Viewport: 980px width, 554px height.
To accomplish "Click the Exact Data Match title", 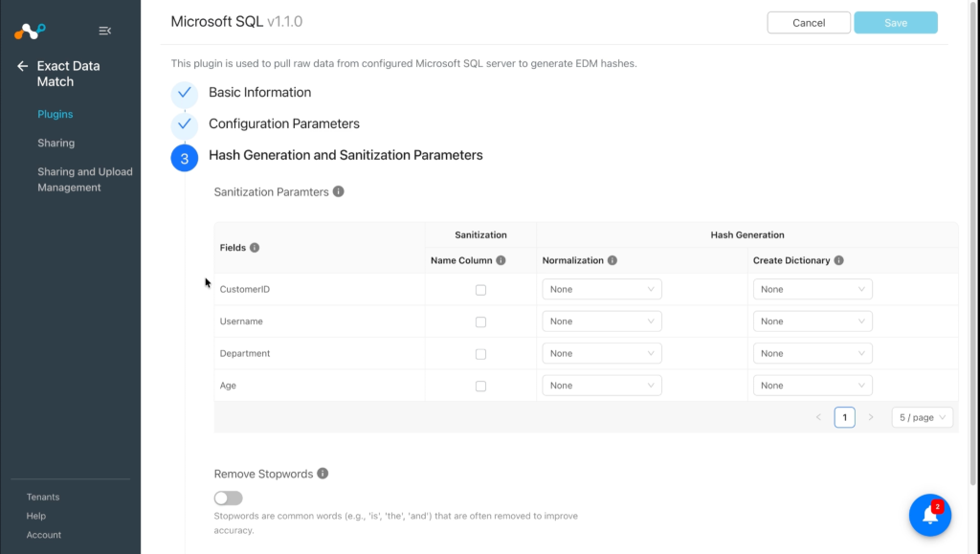I will 68,74.
